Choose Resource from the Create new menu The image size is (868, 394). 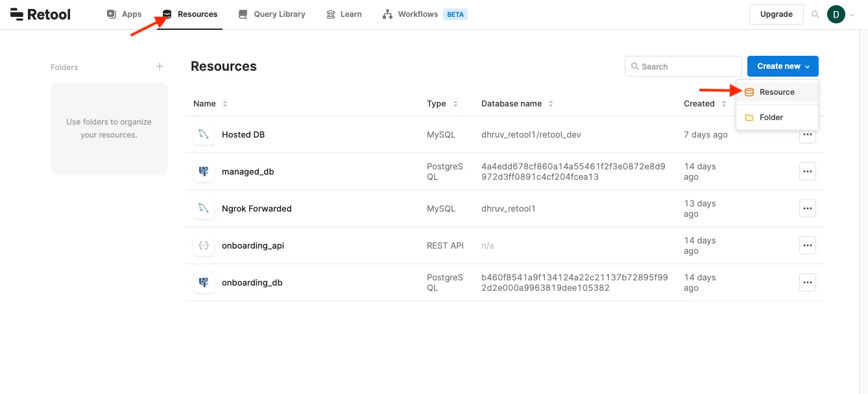777,92
